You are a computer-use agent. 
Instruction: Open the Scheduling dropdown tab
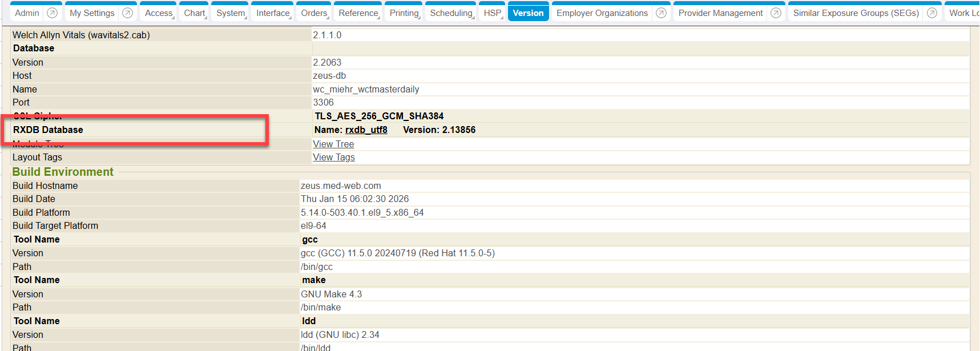[x=451, y=13]
